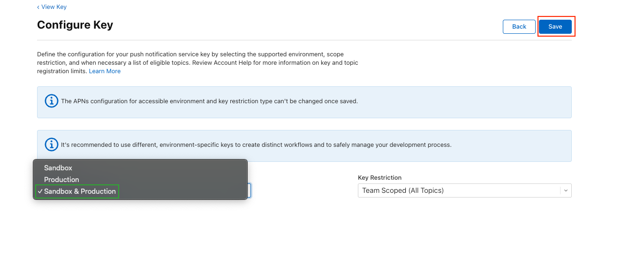
Task: Click the recommended environment-specific keys message
Action: tap(256, 145)
